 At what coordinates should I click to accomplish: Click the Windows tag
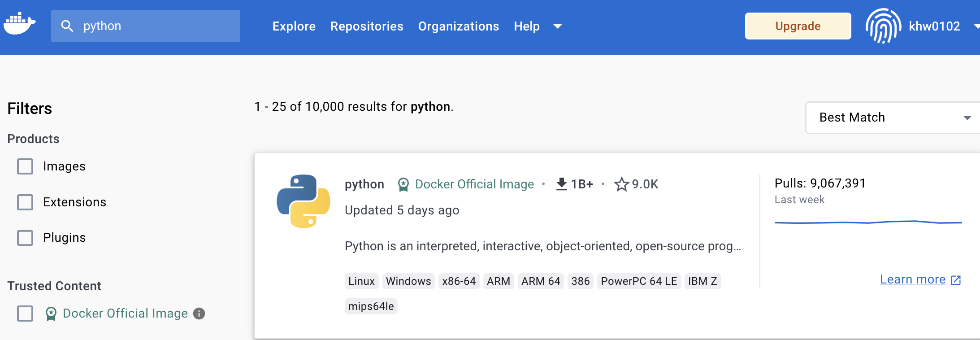pyautogui.click(x=408, y=281)
